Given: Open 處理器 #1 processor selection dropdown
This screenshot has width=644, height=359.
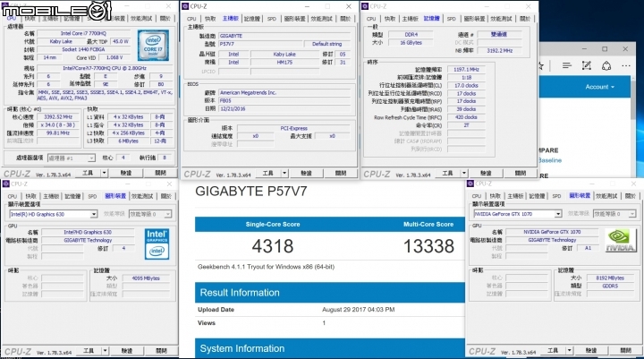Looking at the screenshot, I should [x=91, y=158].
